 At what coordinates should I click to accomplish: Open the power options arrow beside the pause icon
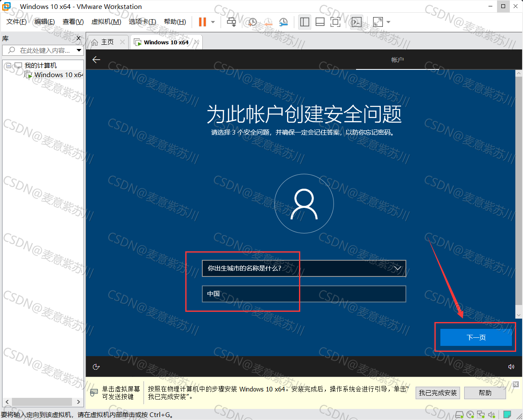213,22
